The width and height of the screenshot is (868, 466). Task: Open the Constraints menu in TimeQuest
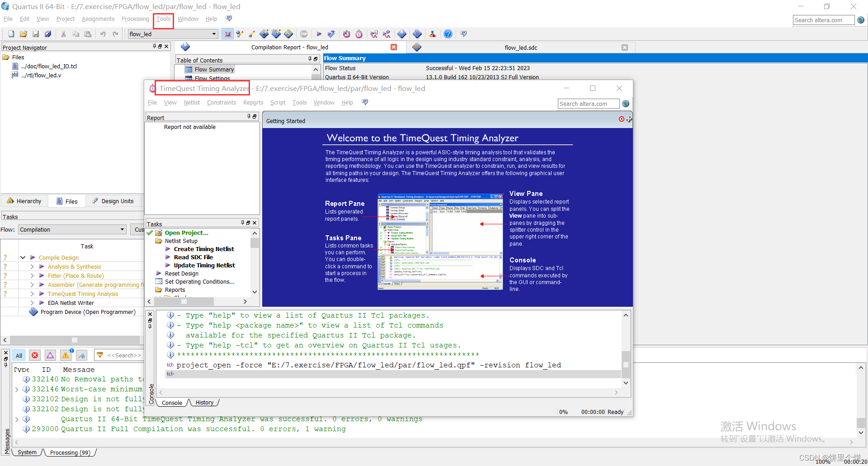pyautogui.click(x=222, y=102)
